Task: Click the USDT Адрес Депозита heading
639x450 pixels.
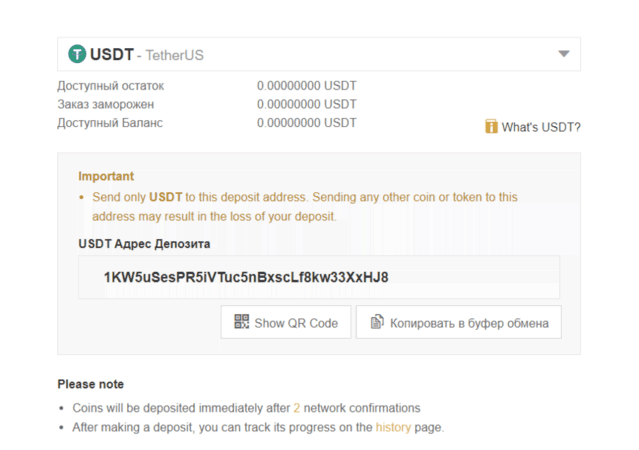Action: click(144, 243)
